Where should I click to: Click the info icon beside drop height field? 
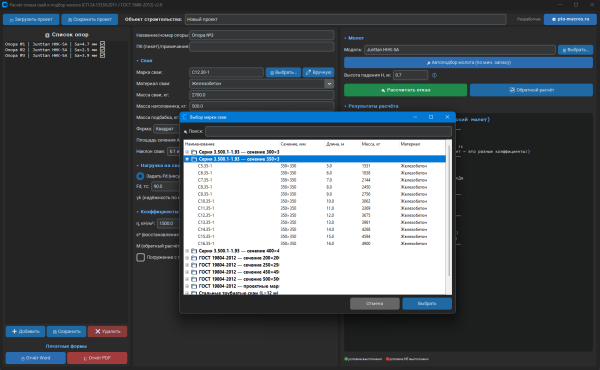pyautogui.click(x=434, y=75)
